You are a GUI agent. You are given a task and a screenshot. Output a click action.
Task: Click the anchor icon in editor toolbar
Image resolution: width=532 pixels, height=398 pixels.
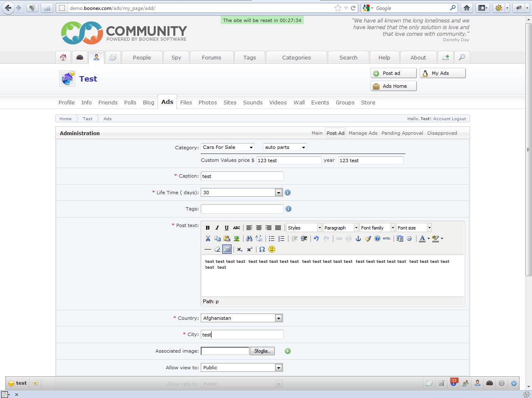pyautogui.click(x=358, y=238)
